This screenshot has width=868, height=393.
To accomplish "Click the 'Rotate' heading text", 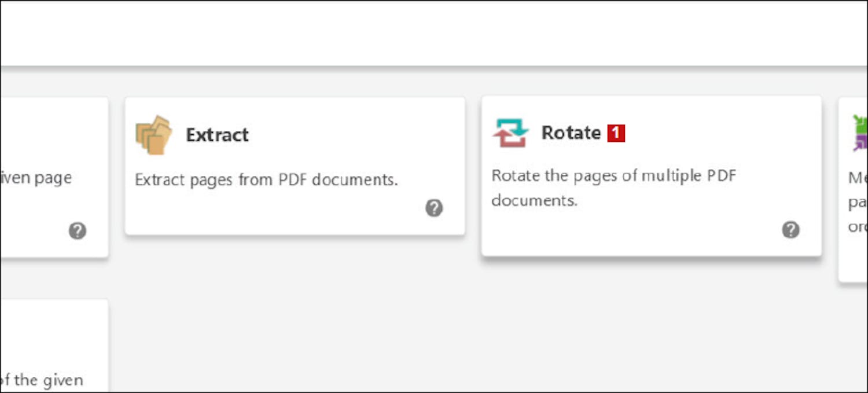I will [x=571, y=133].
